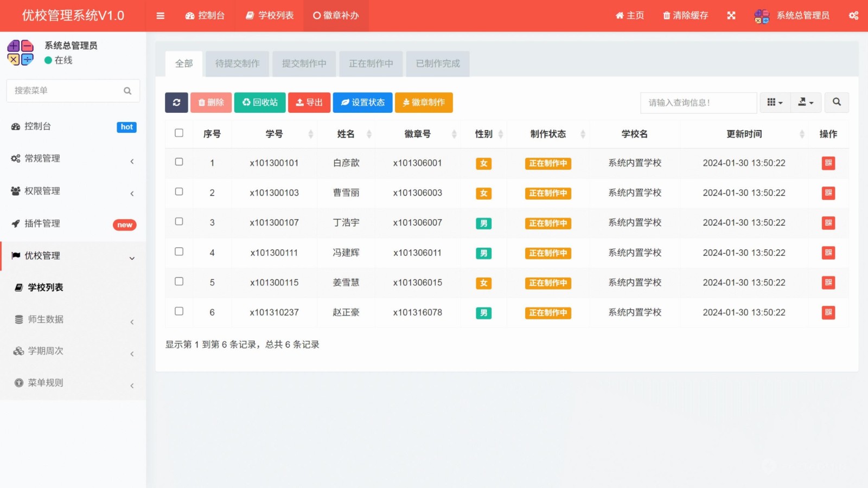Click the fullscreen expand icon in header

coord(731,16)
